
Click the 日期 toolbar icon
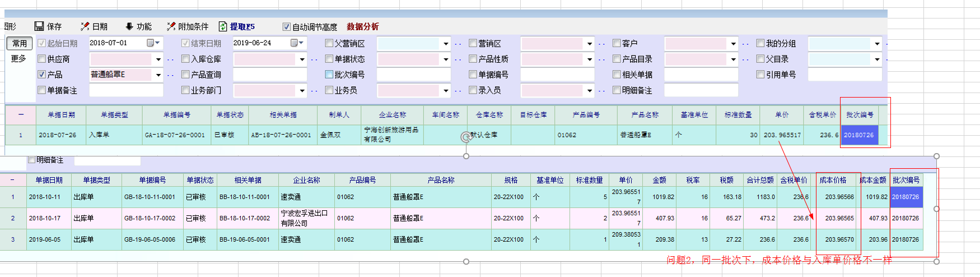tap(85, 26)
